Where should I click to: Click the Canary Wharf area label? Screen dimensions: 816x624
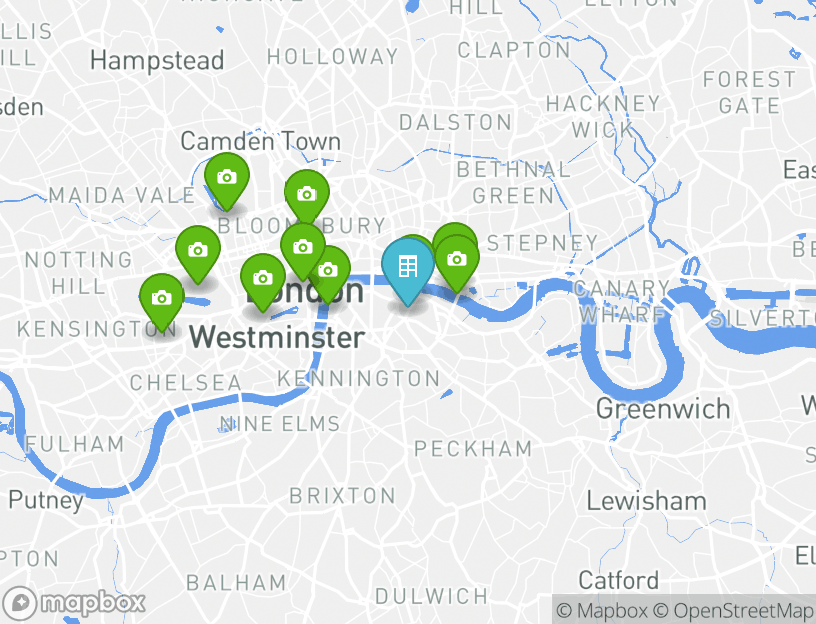tap(622, 301)
